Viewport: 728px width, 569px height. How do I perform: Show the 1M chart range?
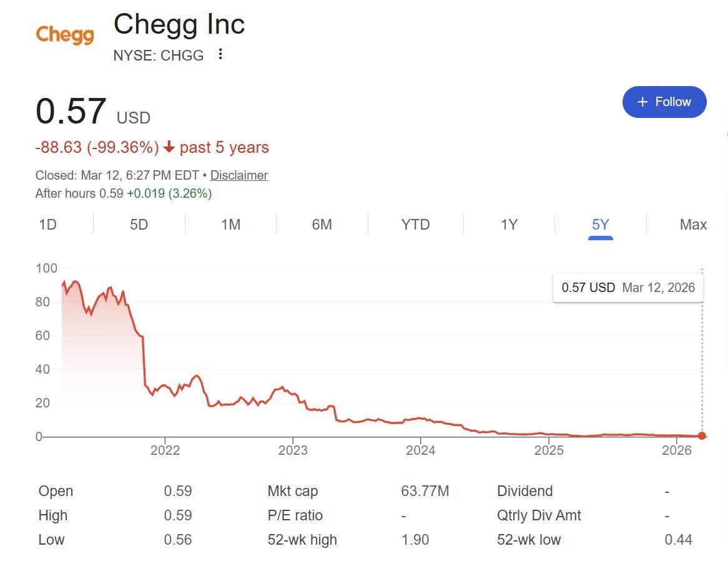(230, 225)
